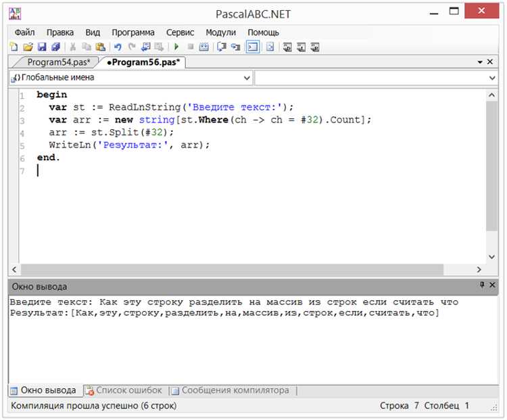Click the 'end.' keyword on line 6
The height and width of the screenshot is (420, 507).
[49, 158]
